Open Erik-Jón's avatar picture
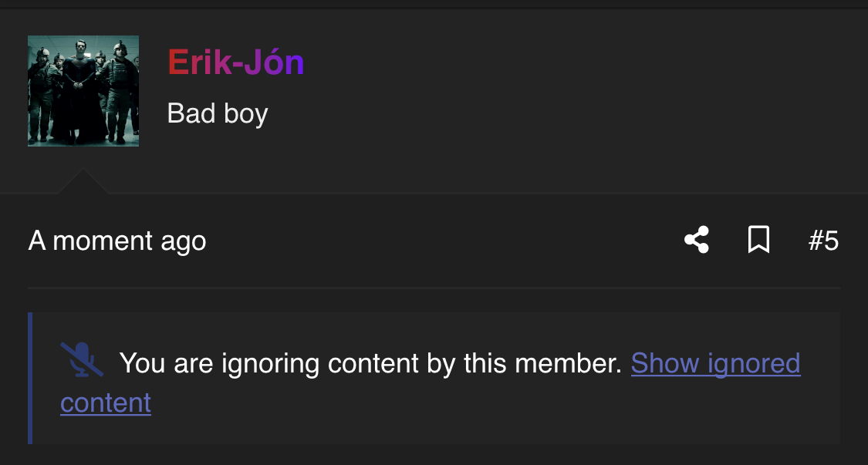This screenshot has height=465, width=868. pos(83,91)
